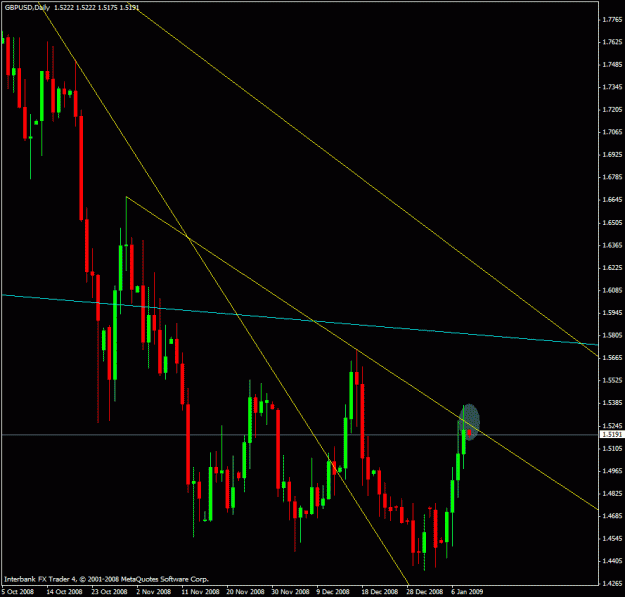Image resolution: width=625 pixels, height=597 pixels.
Task: Click the 30 Nov 2008 date label
Action: [x=291, y=591]
